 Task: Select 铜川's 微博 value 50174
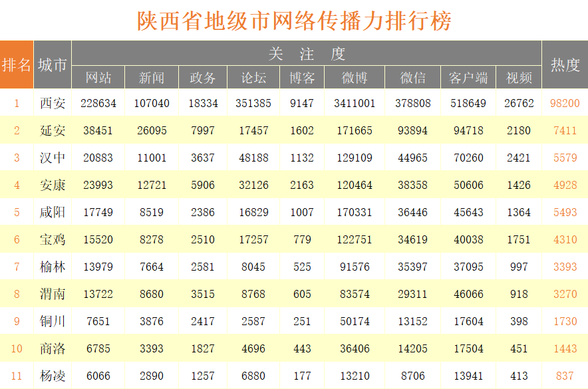coord(355,321)
